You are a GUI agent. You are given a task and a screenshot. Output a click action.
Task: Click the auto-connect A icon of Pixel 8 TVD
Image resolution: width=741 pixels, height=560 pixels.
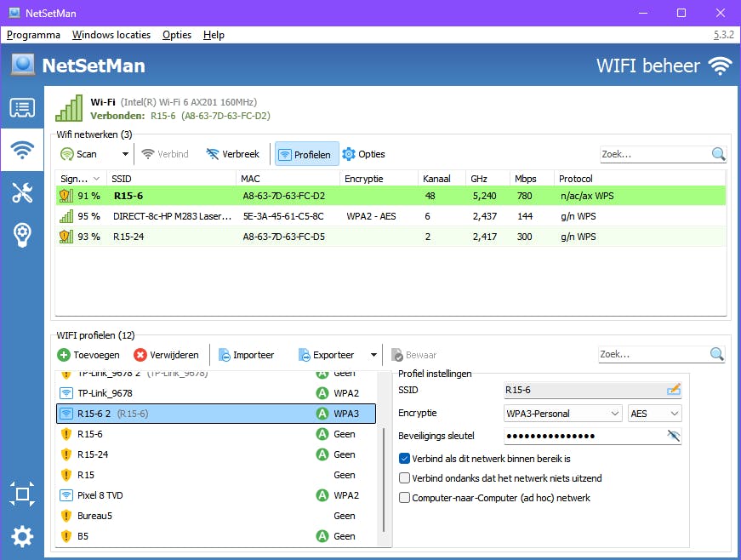click(x=322, y=495)
